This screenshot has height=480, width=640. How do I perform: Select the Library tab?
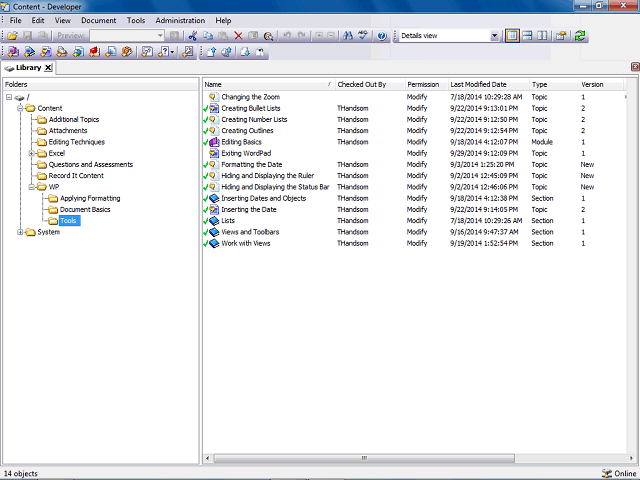click(28, 68)
